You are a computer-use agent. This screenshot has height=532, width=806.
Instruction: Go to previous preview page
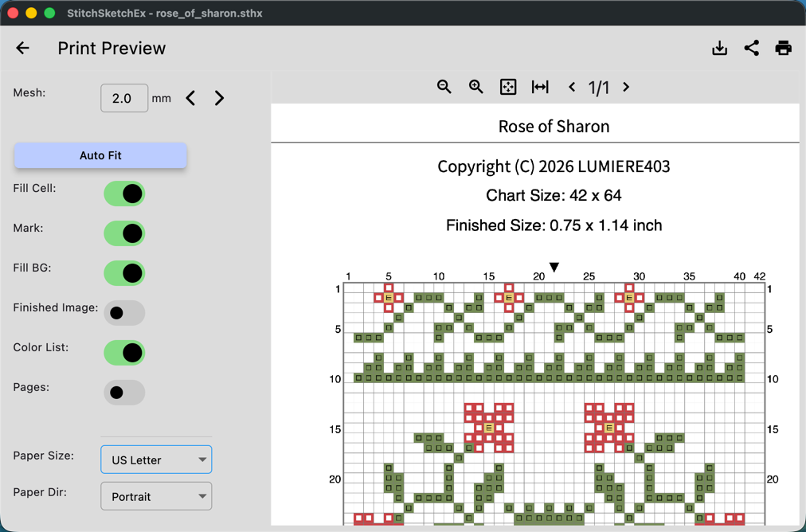tap(572, 87)
